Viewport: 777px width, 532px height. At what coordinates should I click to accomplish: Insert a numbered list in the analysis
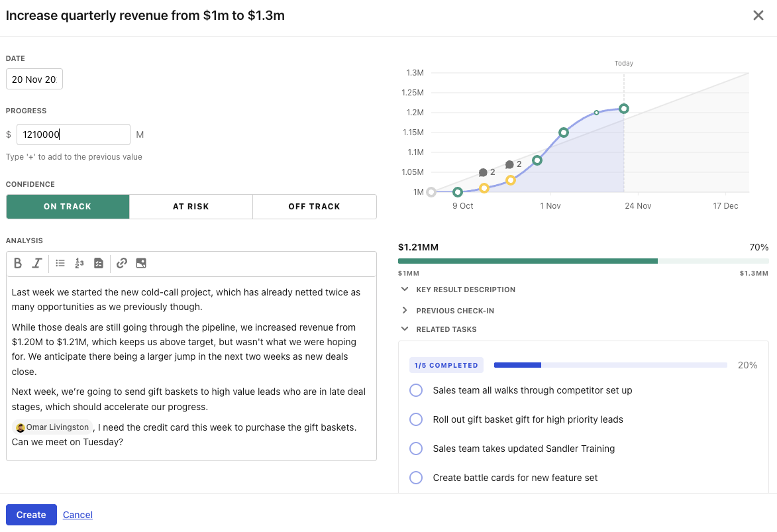coord(79,263)
